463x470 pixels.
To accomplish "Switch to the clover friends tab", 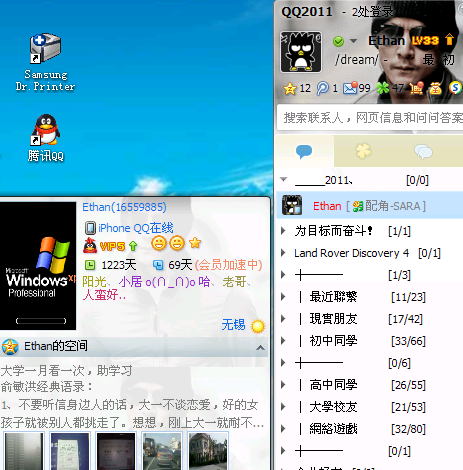I will pyautogui.click(x=363, y=151).
